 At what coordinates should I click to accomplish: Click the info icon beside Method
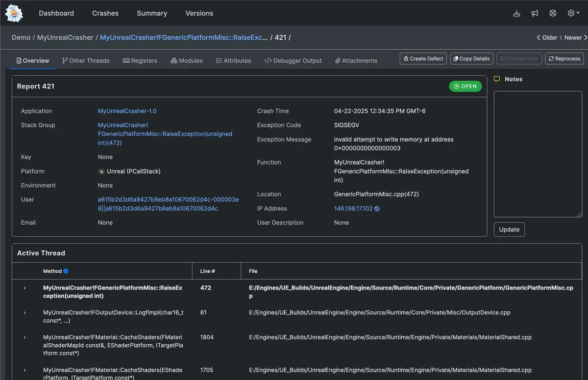[x=66, y=271]
